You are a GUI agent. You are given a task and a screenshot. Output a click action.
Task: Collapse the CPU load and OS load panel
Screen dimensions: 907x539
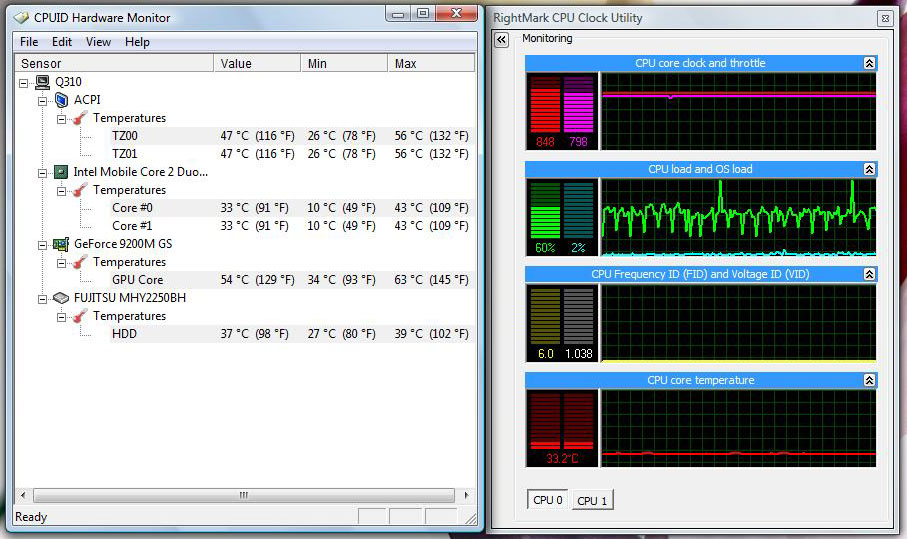[869, 169]
